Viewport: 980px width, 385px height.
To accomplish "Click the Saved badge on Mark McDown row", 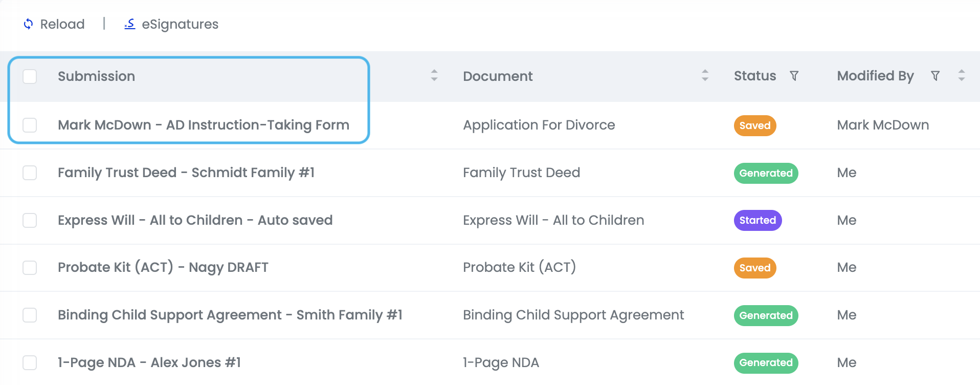I will 754,126.
